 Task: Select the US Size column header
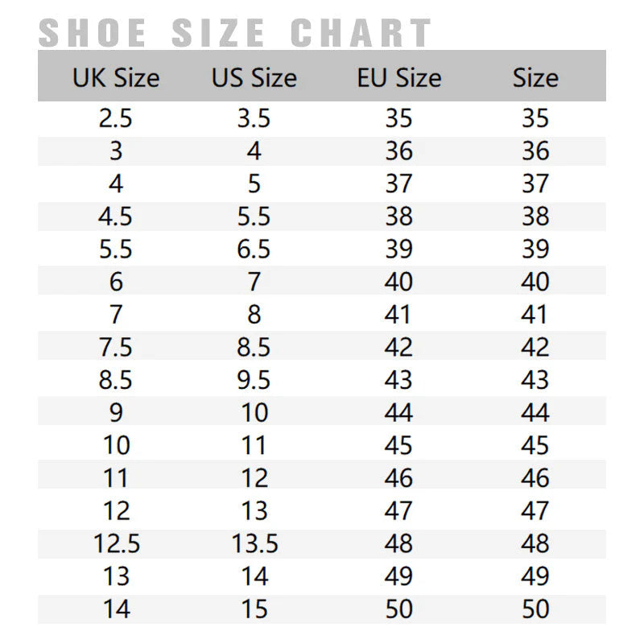click(x=254, y=77)
